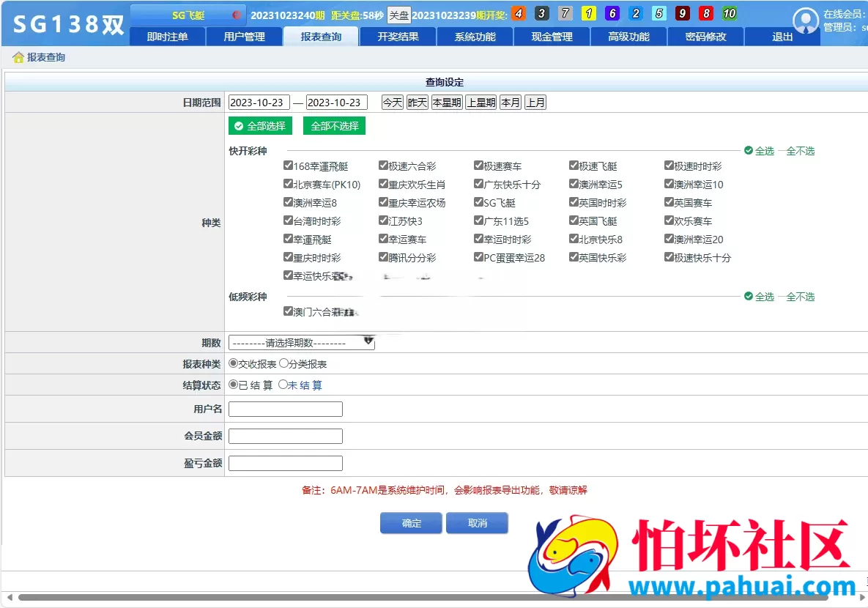Click lottery result ball number 7
This screenshot has width=868, height=608.
pos(565,13)
